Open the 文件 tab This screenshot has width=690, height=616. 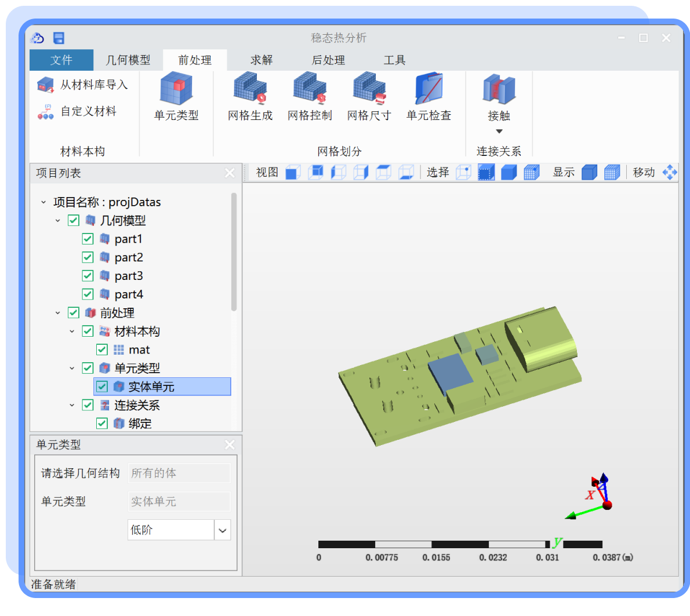61,60
